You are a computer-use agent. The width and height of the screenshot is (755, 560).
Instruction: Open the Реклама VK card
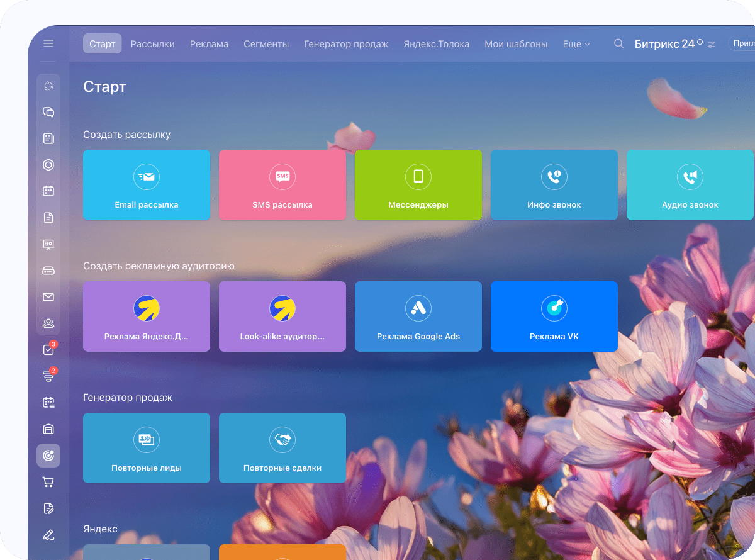click(554, 316)
